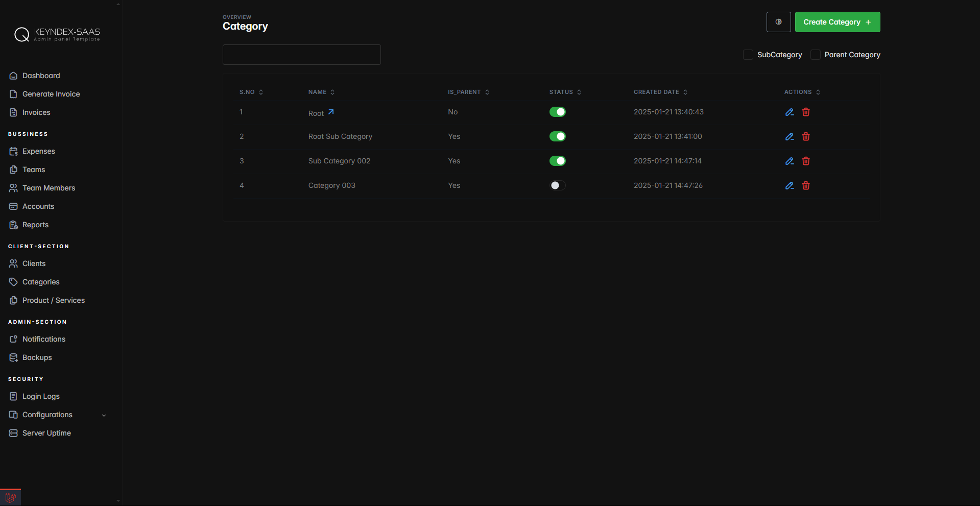The image size is (980, 506).
Task: Click the Create Category button
Action: tap(837, 22)
